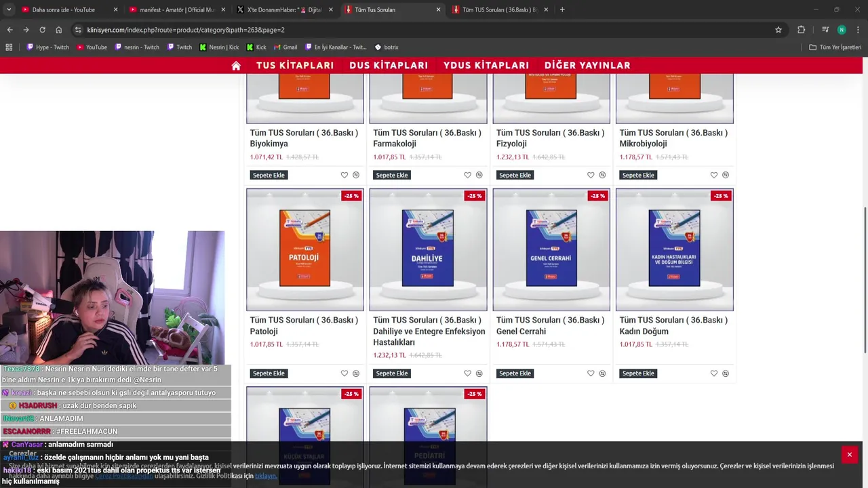Add Dahiliye to cart with Sepete Ekle
This screenshot has height=488, width=868.
tap(392, 373)
